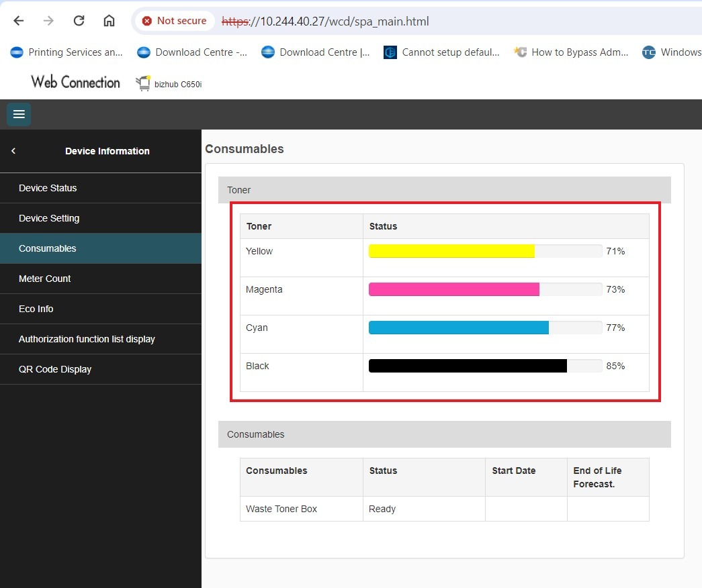Screen dimensions: 702x588
Task: Click the hamburger menu icon
Action: point(19,114)
